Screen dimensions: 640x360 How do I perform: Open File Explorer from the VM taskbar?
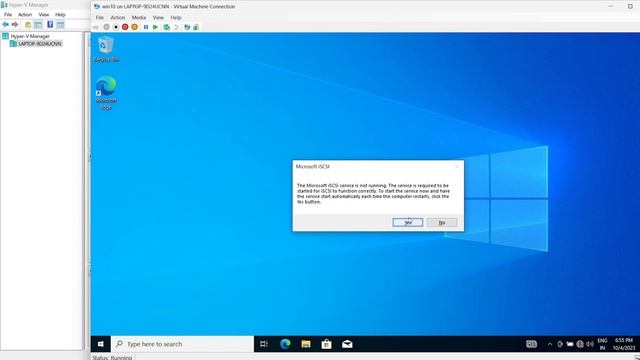[306, 344]
